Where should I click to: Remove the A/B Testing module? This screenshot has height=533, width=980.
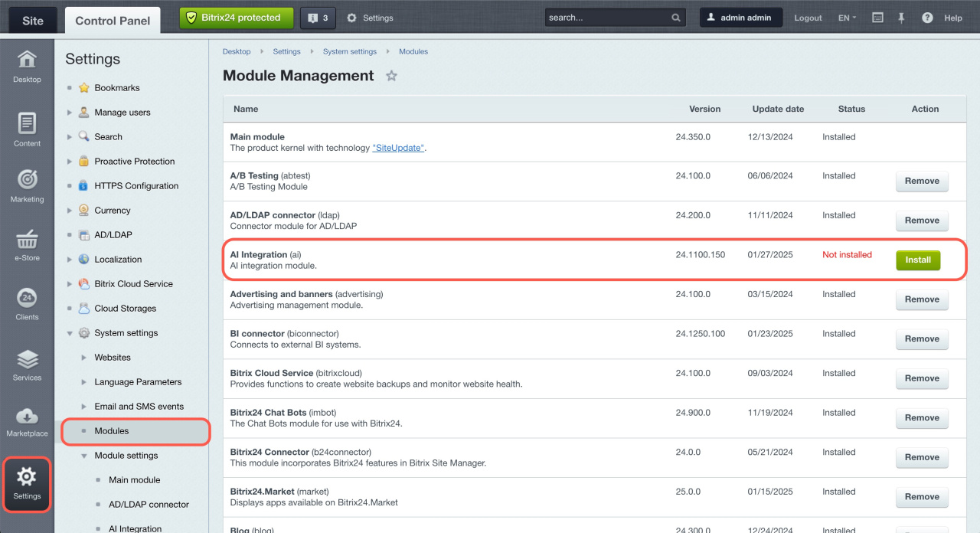(921, 181)
